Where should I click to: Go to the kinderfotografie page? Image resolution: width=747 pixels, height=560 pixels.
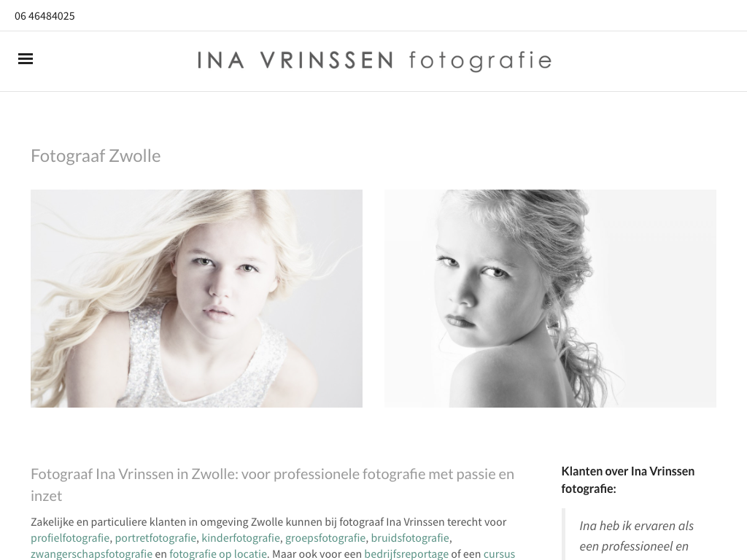241,538
